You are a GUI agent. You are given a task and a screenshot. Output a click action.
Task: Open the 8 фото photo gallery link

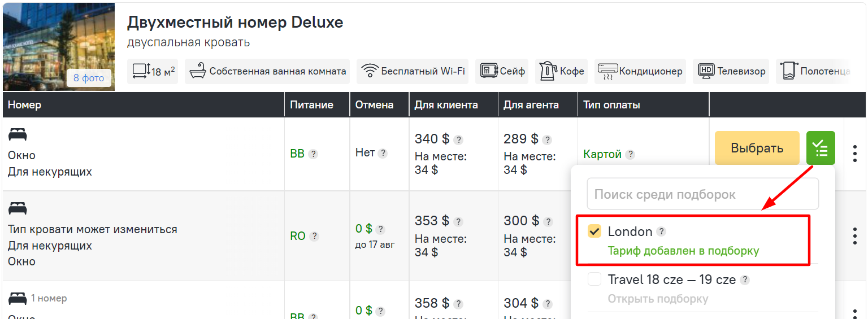(89, 78)
